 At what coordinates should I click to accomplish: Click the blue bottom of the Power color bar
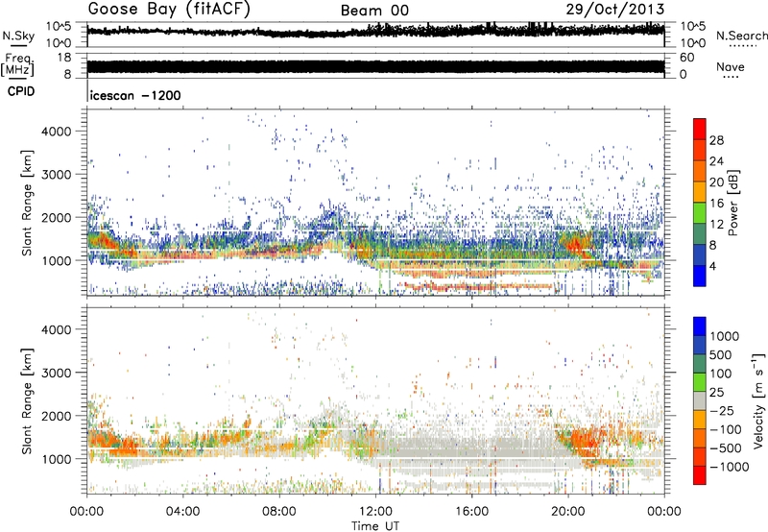point(700,276)
